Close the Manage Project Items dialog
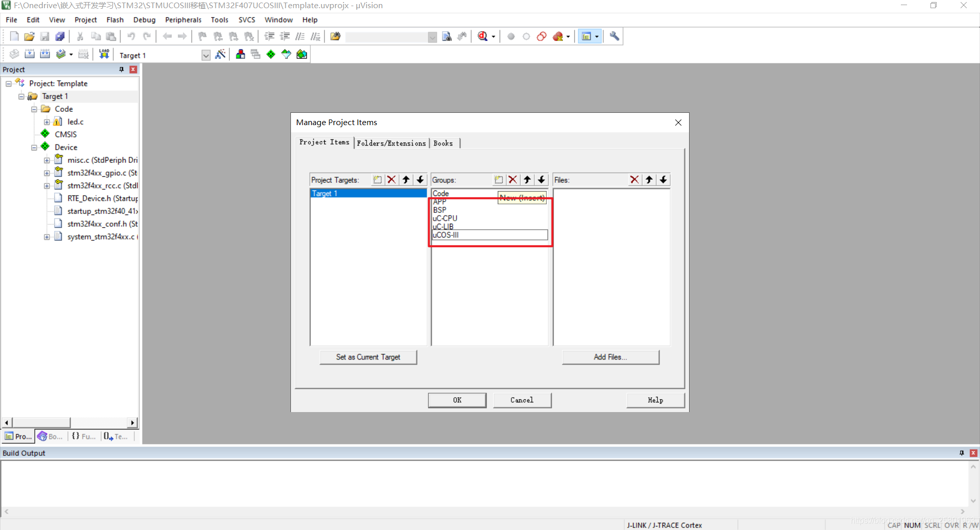 coord(678,123)
